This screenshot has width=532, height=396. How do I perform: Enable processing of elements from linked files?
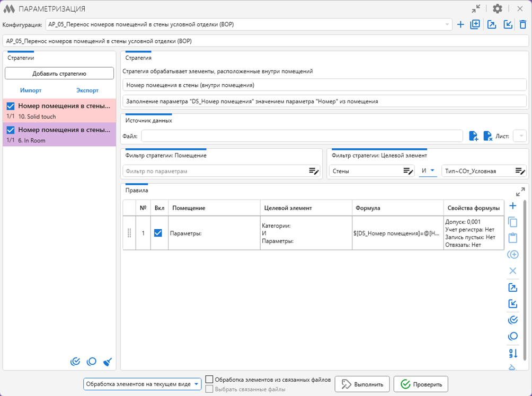point(210,379)
